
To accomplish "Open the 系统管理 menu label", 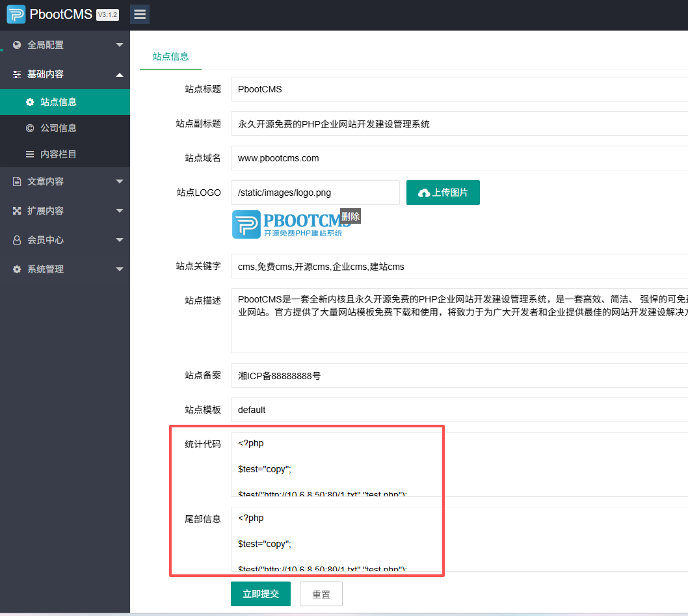I will point(45,269).
